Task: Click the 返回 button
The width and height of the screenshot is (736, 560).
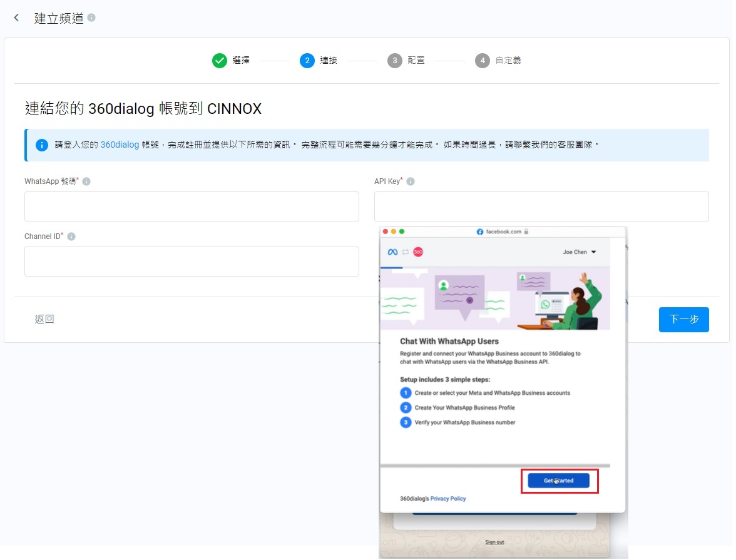Action: [x=44, y=319]
